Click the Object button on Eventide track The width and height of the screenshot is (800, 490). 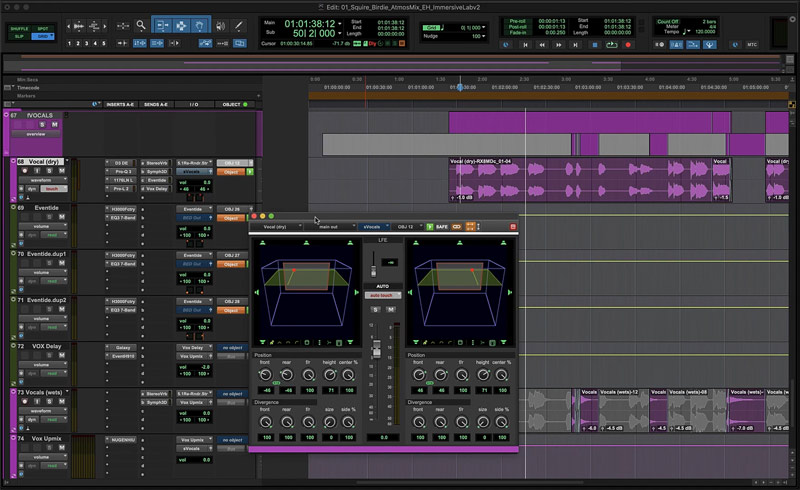(x=231, y=217)
